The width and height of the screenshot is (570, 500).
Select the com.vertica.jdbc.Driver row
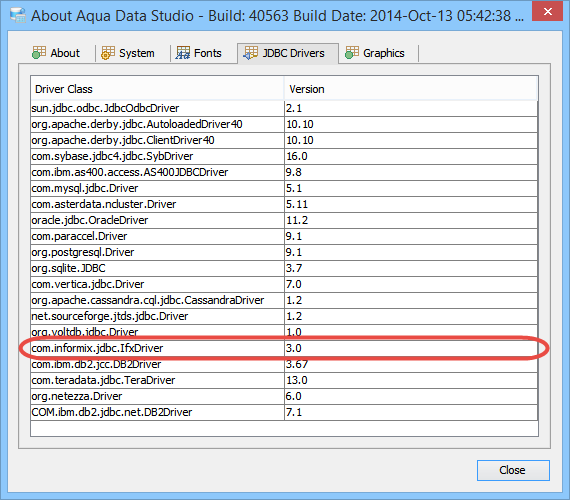point(284,284)
